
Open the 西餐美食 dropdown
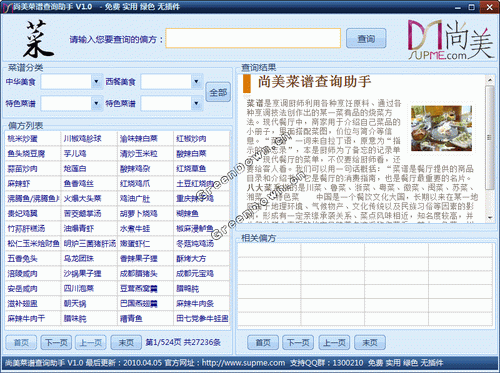pyautogui.click(x=196, y=82)
